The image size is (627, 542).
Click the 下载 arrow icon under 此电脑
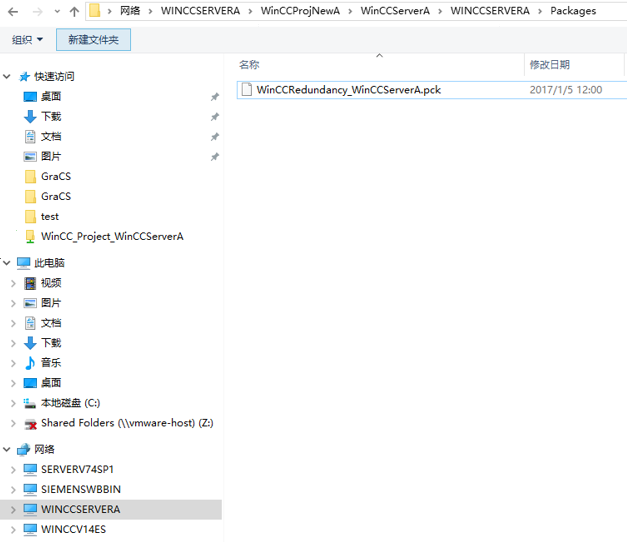tap(30, 343)
